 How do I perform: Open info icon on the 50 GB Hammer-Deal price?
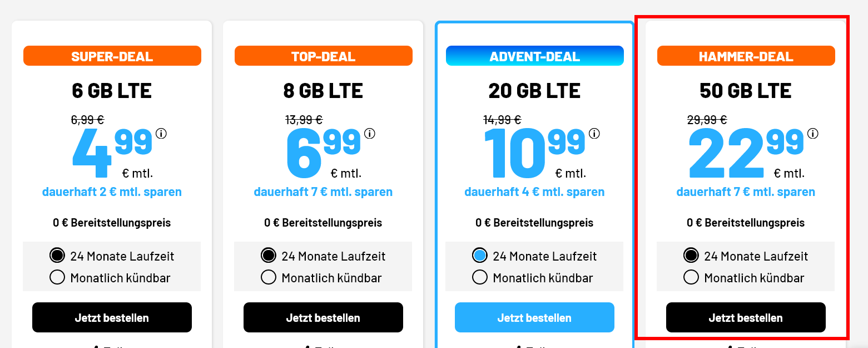coord(813,134)
